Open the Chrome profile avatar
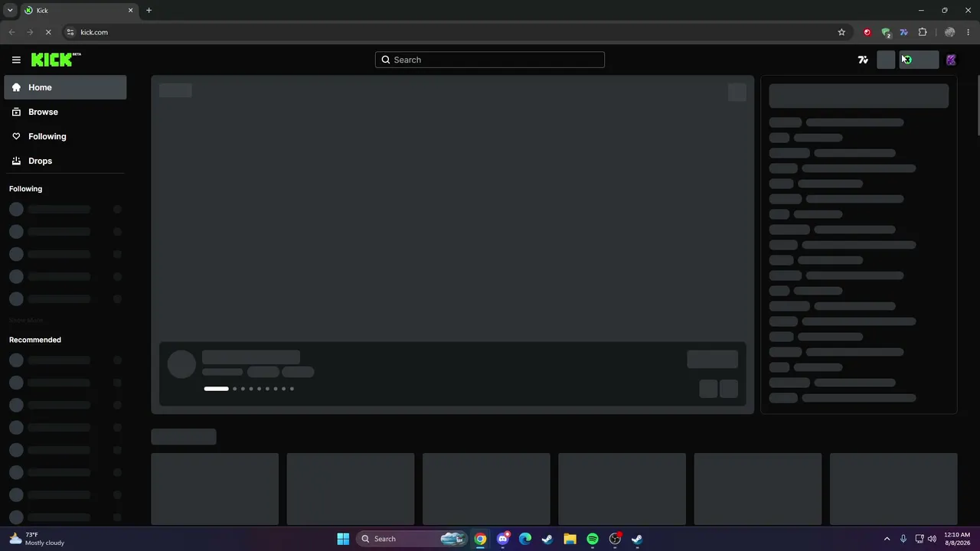 pos(950,32)
